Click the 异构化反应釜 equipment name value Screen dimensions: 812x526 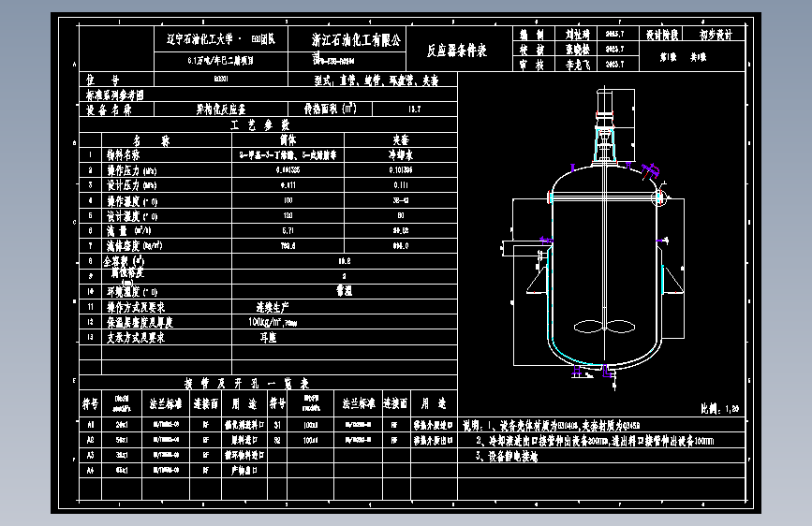tap(221, 110)
